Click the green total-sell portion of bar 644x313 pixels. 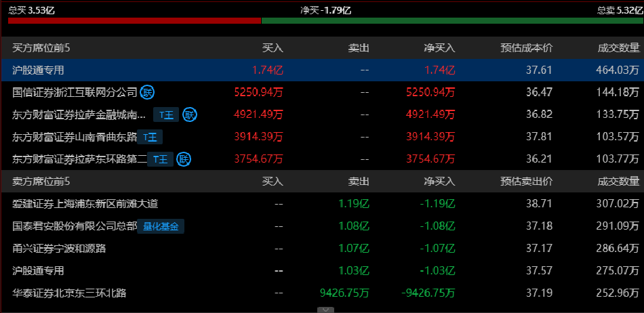tap(449, 21)
